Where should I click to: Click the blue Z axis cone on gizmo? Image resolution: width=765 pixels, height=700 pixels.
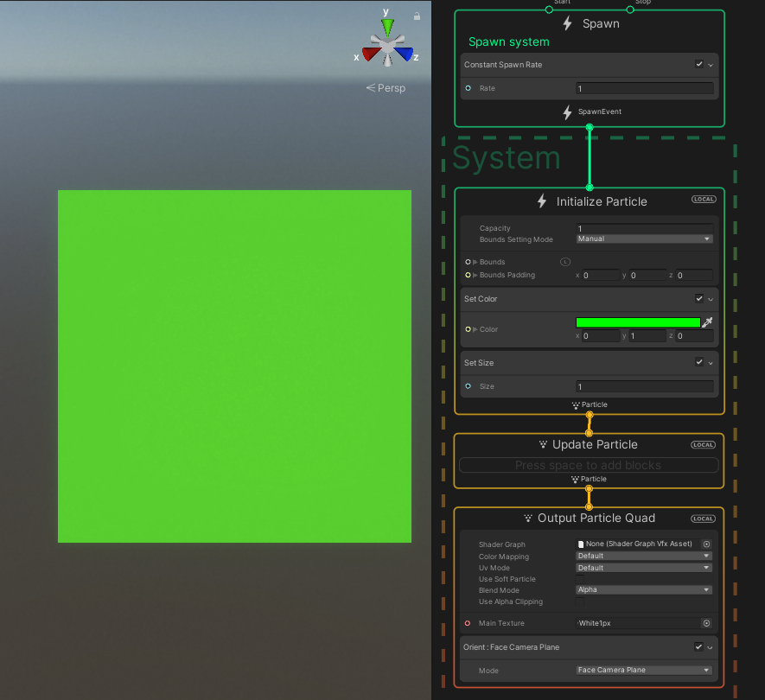pos(405,54)
